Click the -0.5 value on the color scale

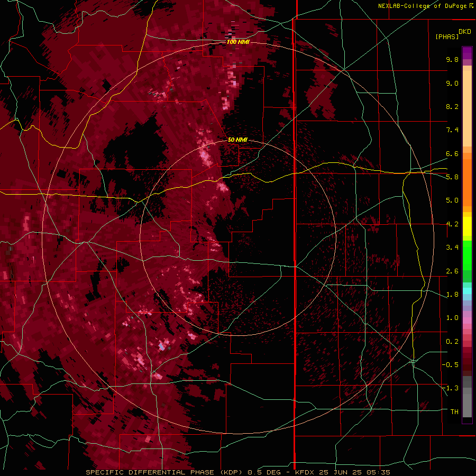450,365
